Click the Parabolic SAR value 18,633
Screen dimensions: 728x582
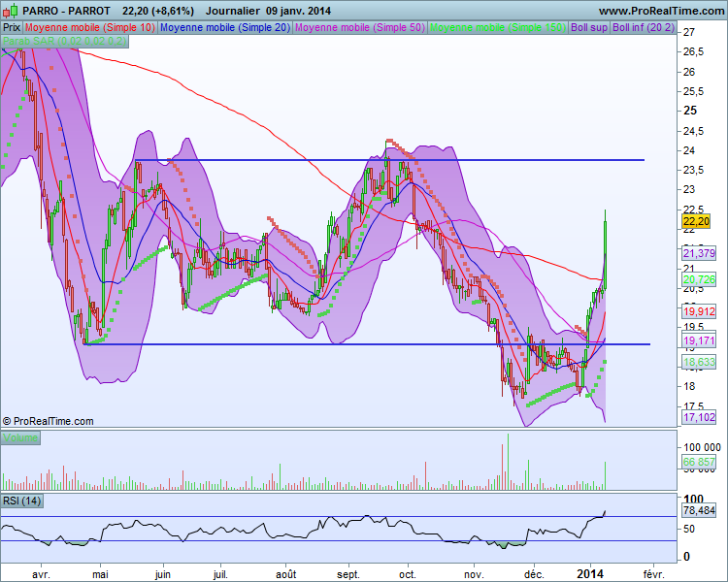pyautogui.click(x=699, y=362)
